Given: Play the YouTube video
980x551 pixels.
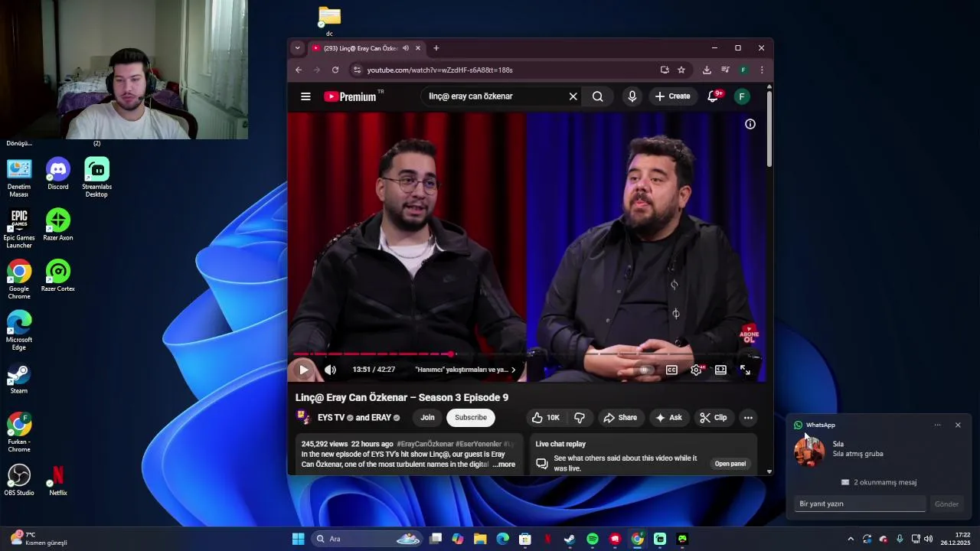Looking at the screenshot, I should click(x=303, y=370).
